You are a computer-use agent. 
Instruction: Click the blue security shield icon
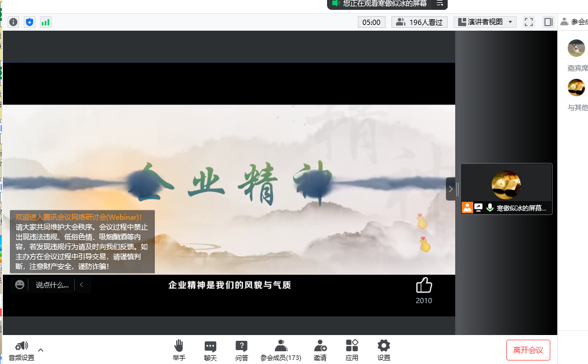[30, 22]
